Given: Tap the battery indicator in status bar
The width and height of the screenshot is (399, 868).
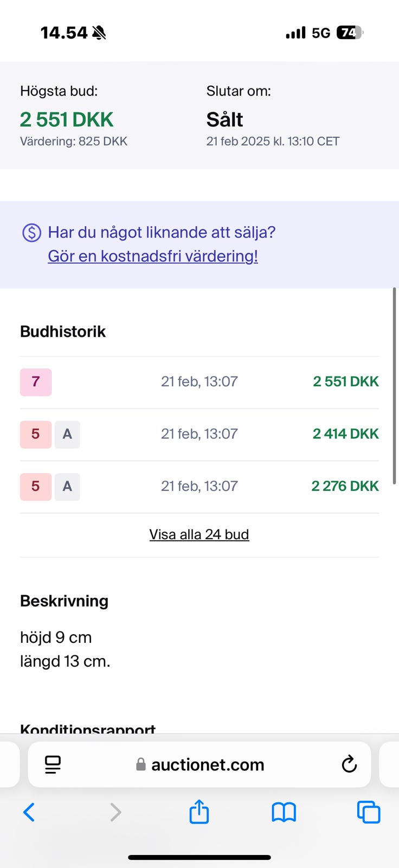Looking at the screenshot, I should point(350,33).
